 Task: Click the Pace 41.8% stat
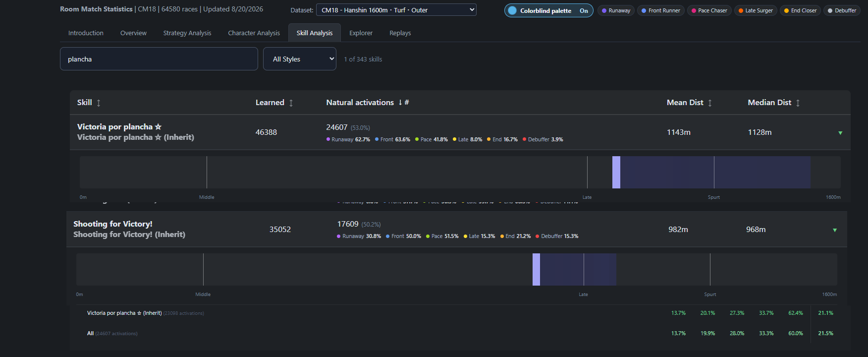pyautogui.click(x=432, y=139)
